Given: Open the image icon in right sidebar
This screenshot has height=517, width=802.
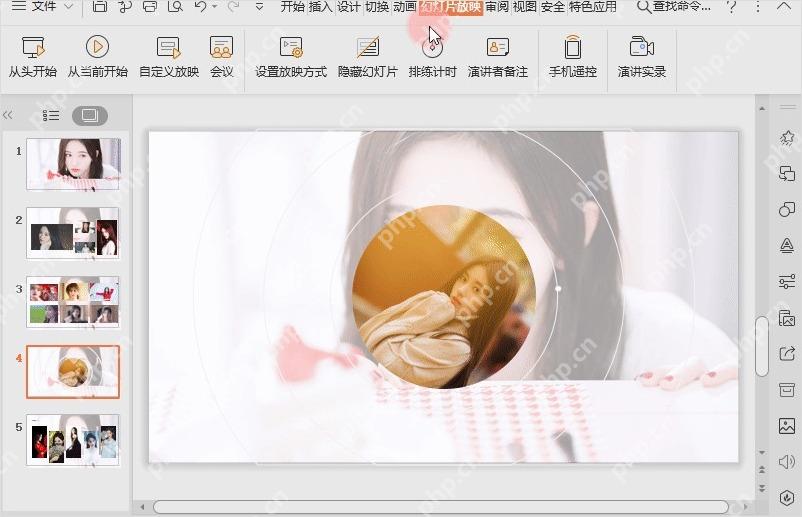Looking at the screenshot, I should 787,425.
